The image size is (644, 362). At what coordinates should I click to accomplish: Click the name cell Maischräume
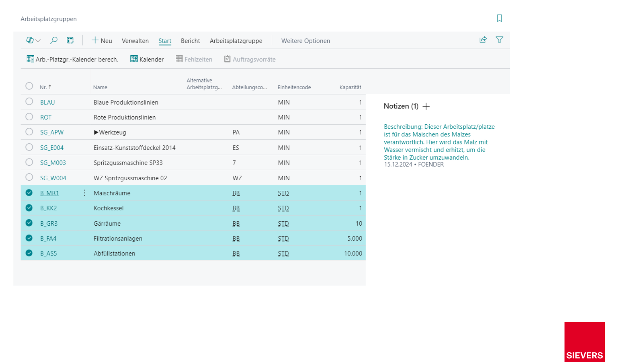tap(112, 193)
